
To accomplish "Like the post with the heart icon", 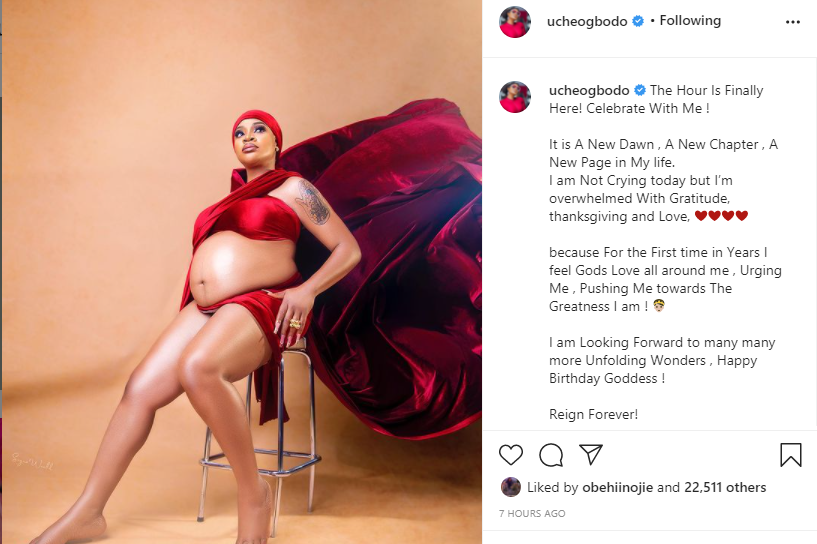I will pyautogui.click(x=511, y=455).
